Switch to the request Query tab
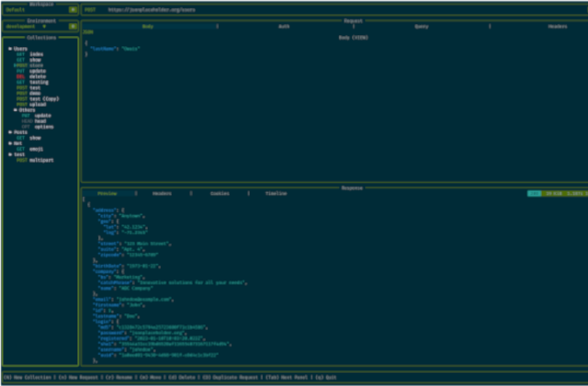Image resolution: width=588 pixels, height=386 pixels. click(420, 28)
